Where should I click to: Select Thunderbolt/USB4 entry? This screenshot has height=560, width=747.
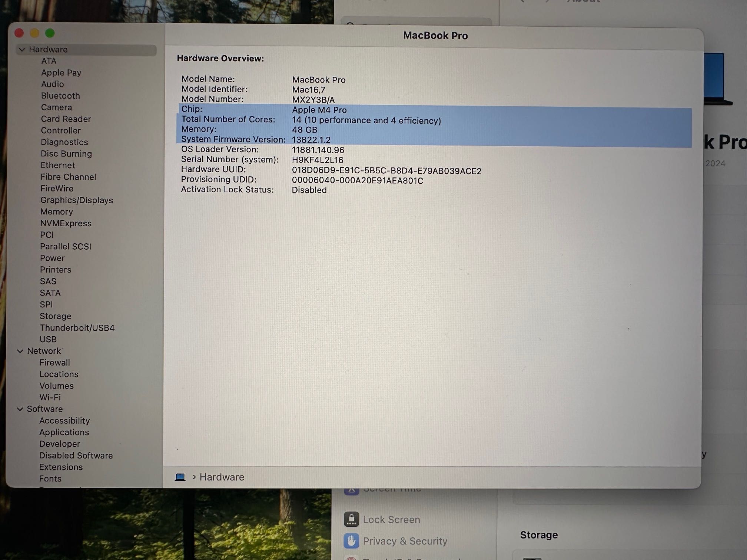(77, 328)
